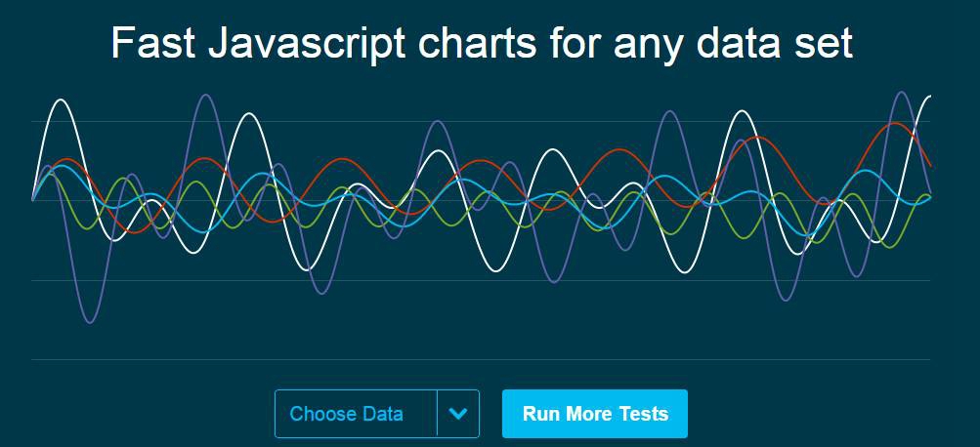Click the top horizontal gridline of the chart
The height and width of the screenshot is (447, 980).
(481, 122)
